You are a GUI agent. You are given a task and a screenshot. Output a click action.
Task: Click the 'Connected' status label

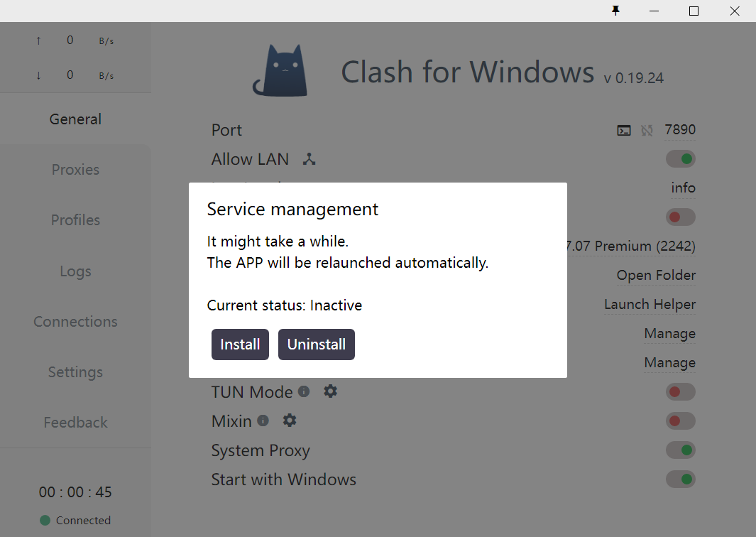(x=84, y=520)
